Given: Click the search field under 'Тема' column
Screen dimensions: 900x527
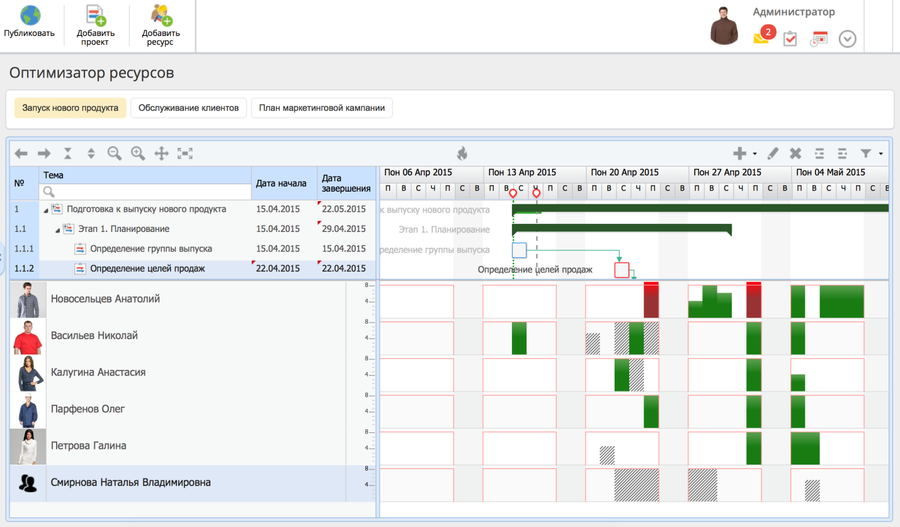Looking at the screenshot, I should 145,191.
